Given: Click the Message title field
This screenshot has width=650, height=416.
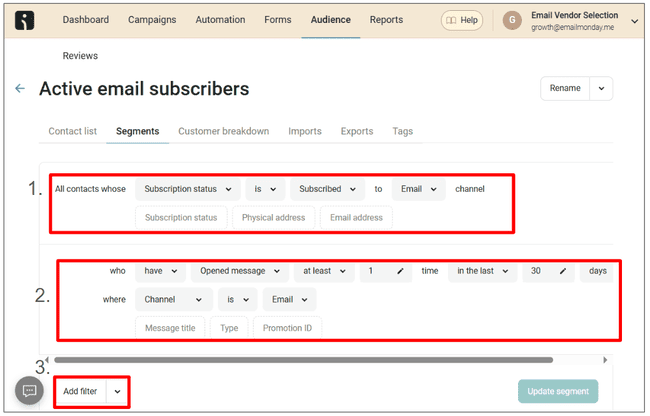Looking at the screenshot, I should tap(170, 328).
